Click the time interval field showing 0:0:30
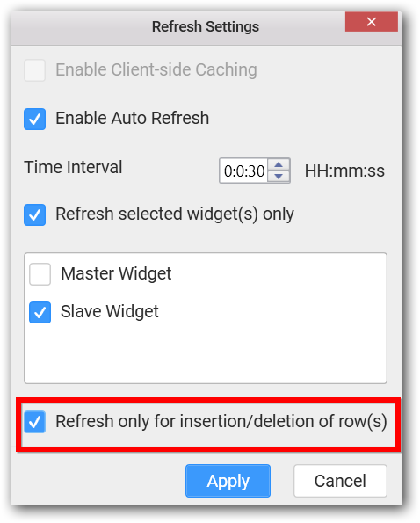The height and width of the screenshot is (523, 420). click(243, 171)
